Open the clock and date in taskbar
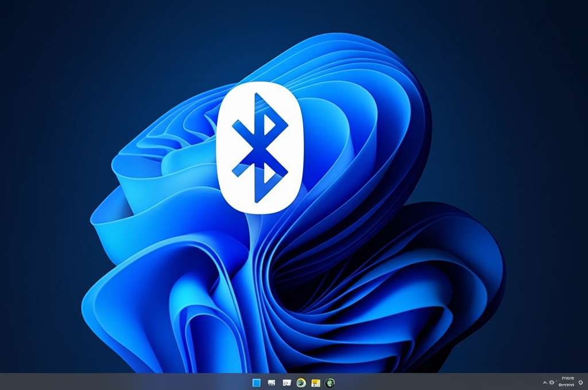The height and width of the screenshot is (390, 588). coord(566,381)
